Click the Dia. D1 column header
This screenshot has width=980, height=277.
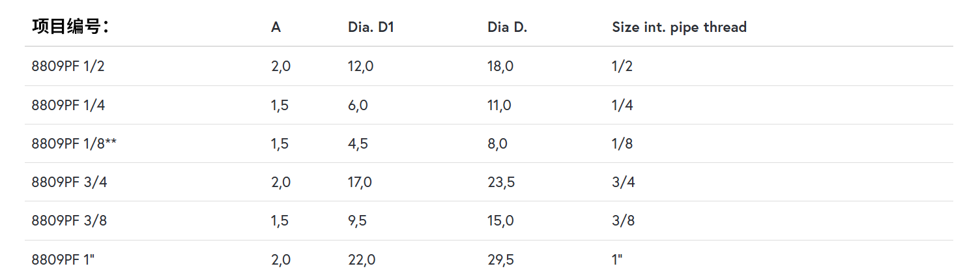pos(371,27)
